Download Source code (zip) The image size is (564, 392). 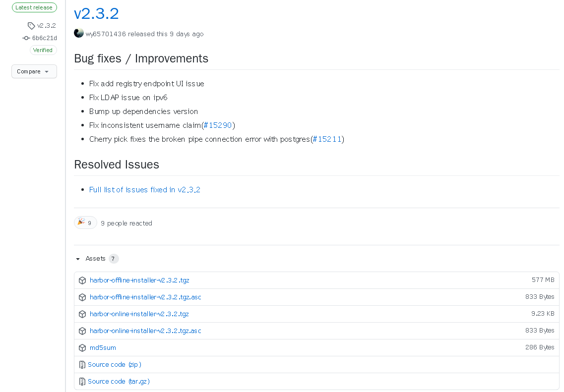point(115,365)
